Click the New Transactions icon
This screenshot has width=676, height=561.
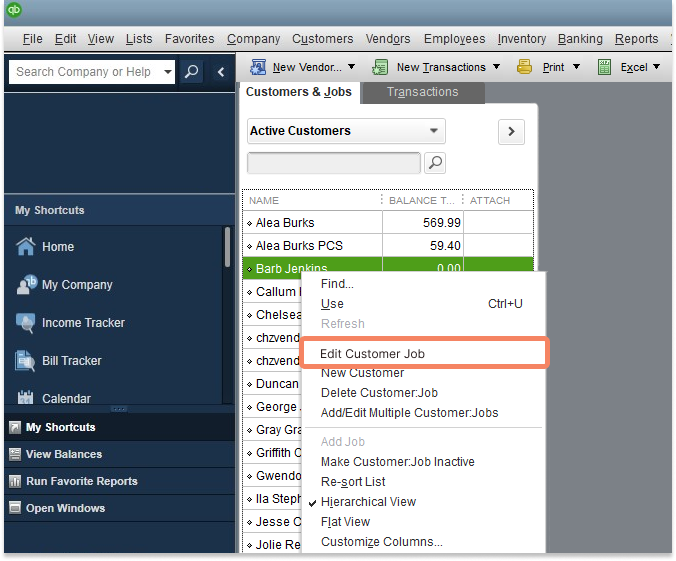(380, 67)
